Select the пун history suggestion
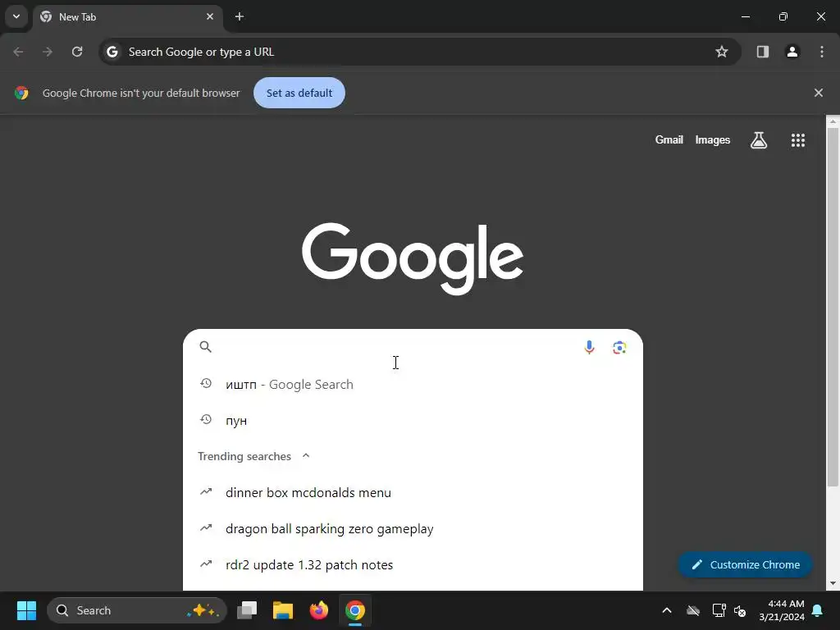This screenshot has height=630, width=840. coord(413,421)
